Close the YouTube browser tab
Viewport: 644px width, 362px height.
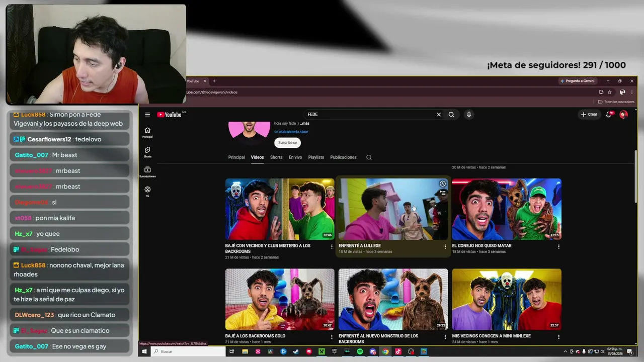point(205,81)
